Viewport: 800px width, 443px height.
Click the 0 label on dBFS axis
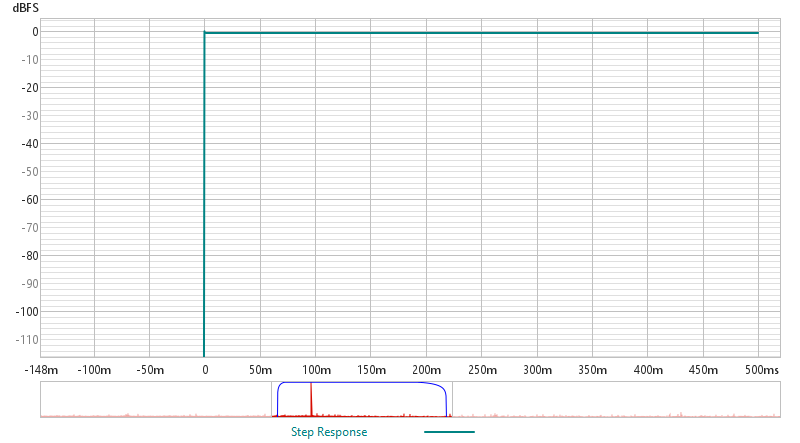pyautogui.click(x=33, y=32)
